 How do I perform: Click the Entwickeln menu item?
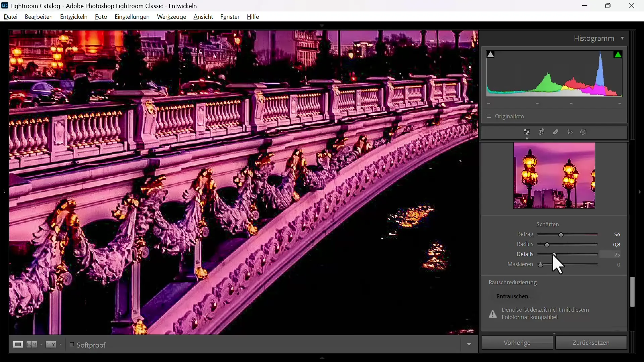(x=73, y=17)
